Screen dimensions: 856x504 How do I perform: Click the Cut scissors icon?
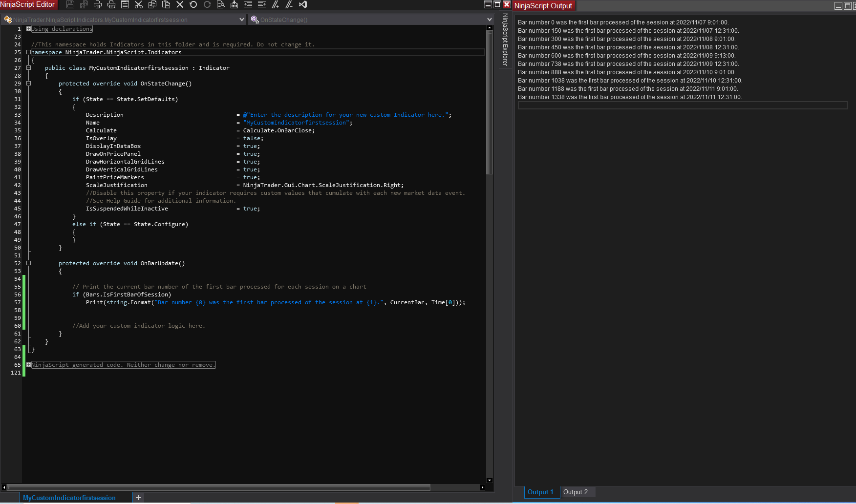138,4
